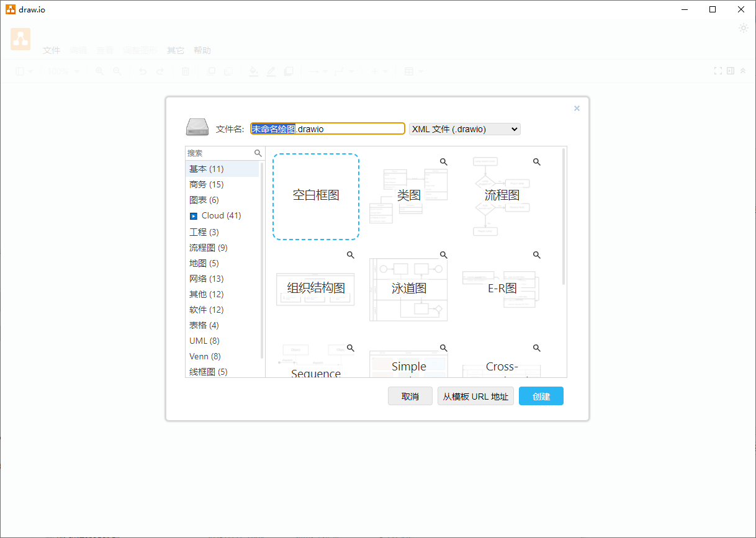
Task: Click the dimmed shadow toolbar icon
Action: point(288,71)
